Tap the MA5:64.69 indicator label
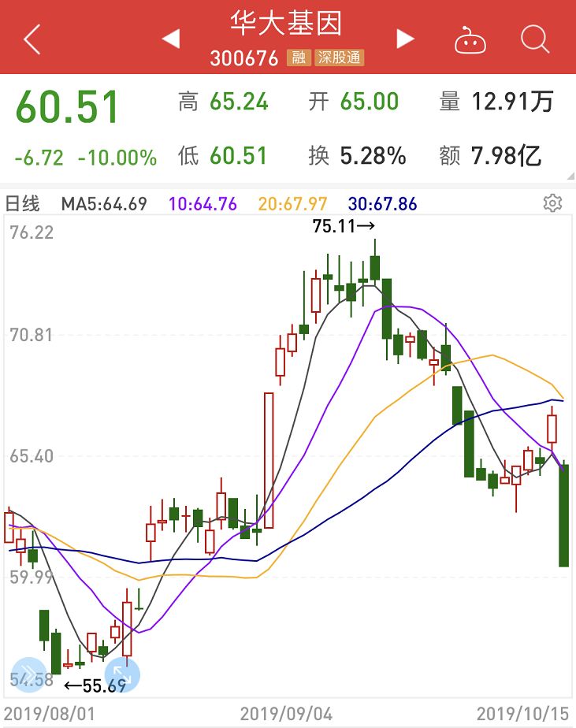 [104, 204]
